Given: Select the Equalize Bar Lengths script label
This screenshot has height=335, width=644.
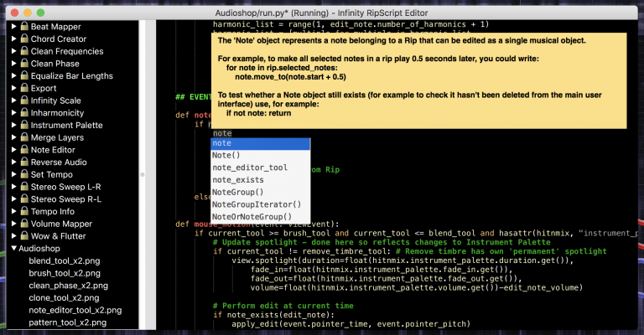Looking at the screenshot, I should coord(72,76).
